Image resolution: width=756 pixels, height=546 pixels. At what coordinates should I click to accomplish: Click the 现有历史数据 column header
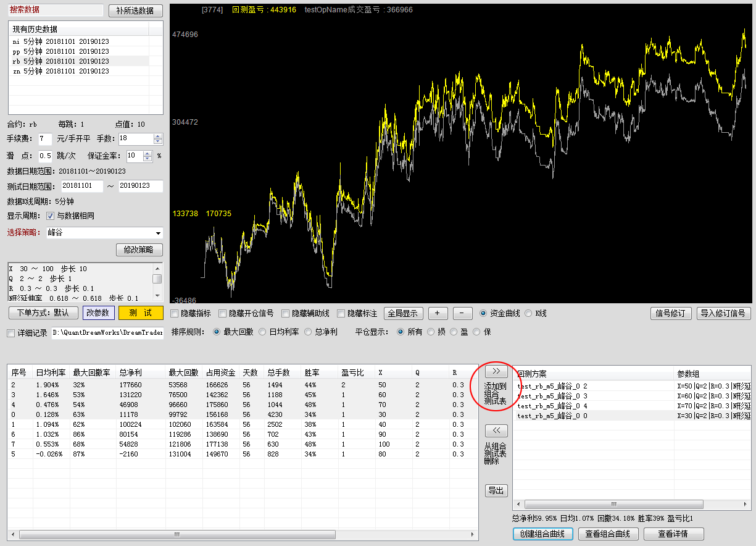[x=78, y=29]
